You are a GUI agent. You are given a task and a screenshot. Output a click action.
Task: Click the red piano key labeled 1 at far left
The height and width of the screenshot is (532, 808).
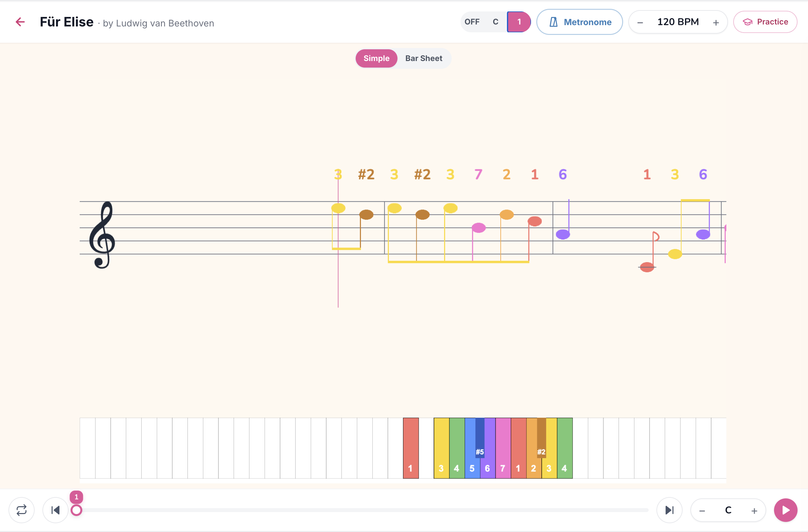point(411,448)
